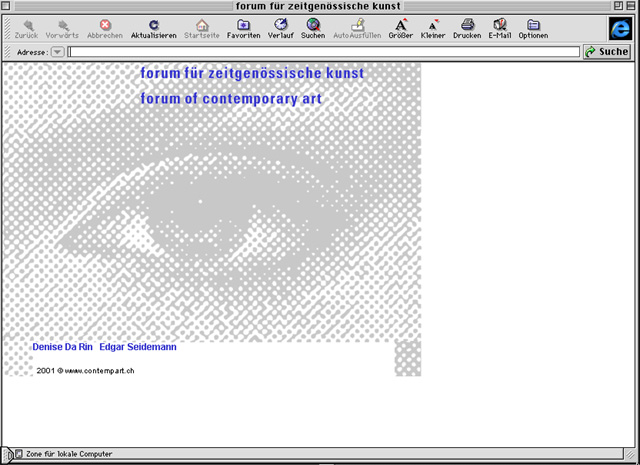Stop loading with the Abbrechen icon
Screen dimensions: 640x465
[105, 24]
